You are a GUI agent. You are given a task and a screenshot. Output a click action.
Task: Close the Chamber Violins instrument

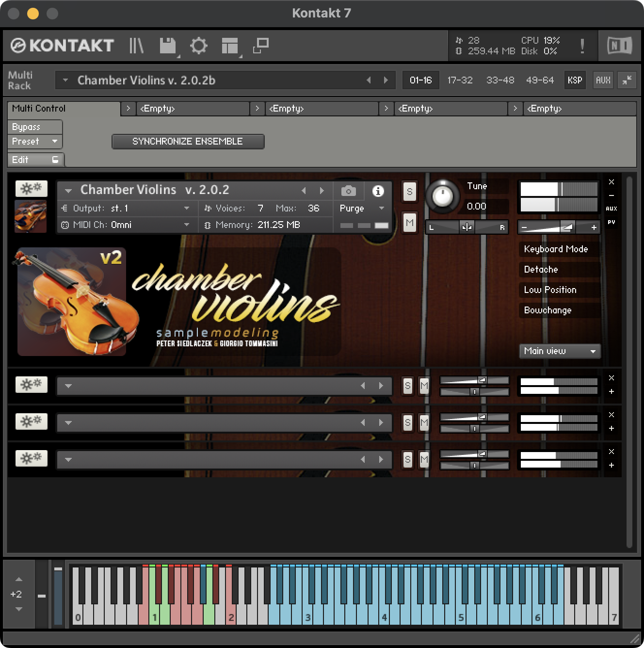coord(612,182)
